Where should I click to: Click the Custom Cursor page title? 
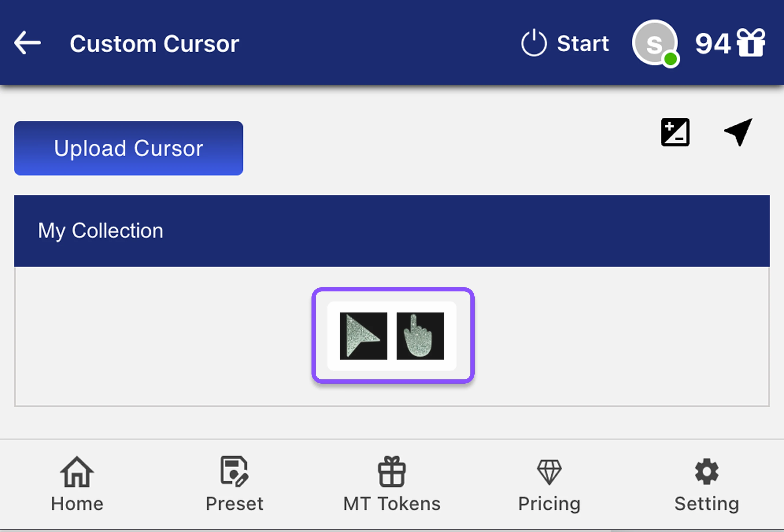154,43
